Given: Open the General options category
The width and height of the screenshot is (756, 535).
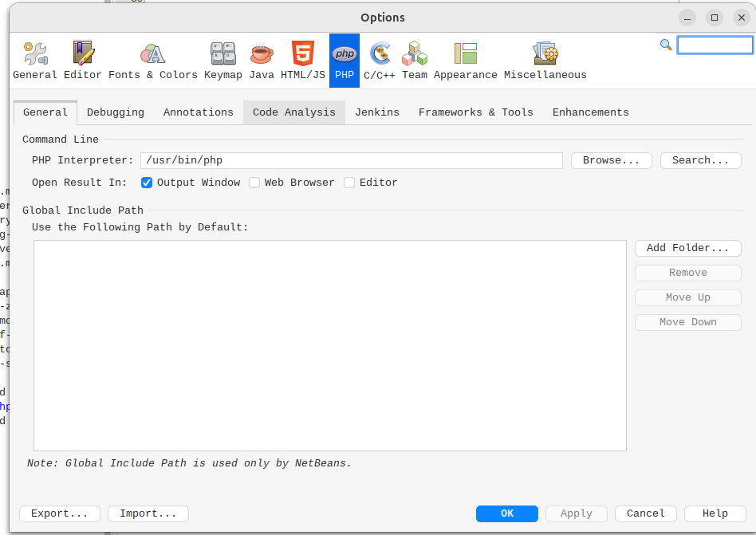Looking at the screenshot, I should 35,61.
